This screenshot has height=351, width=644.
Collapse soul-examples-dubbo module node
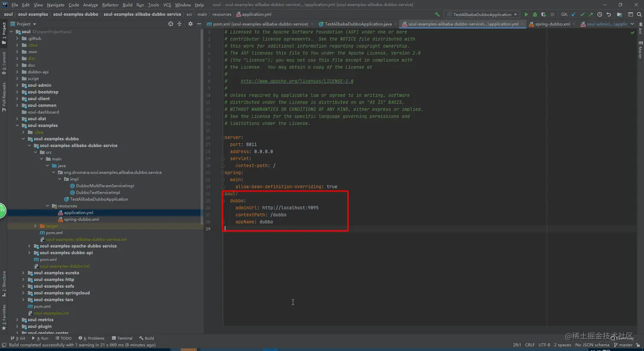pyautogui.click(x=23, y=139)
